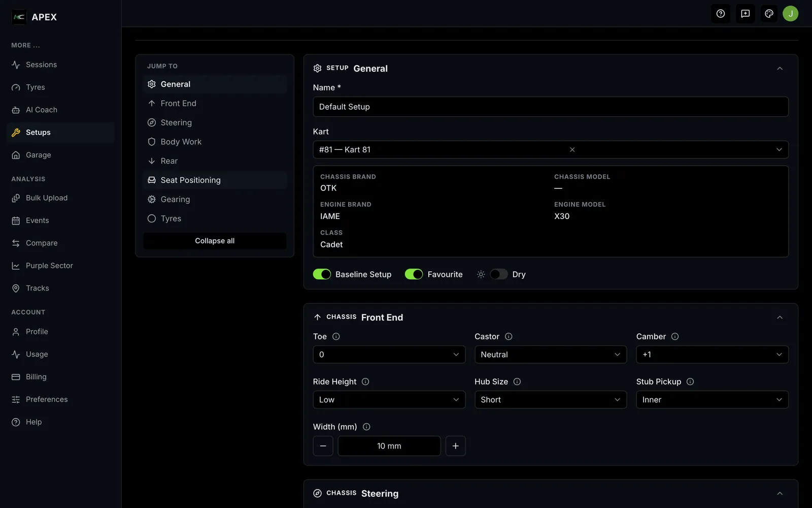The width and height of the screenshot is (812, 508).
Task: Click the Collapse all button
Action: click(x=215, y=241)
